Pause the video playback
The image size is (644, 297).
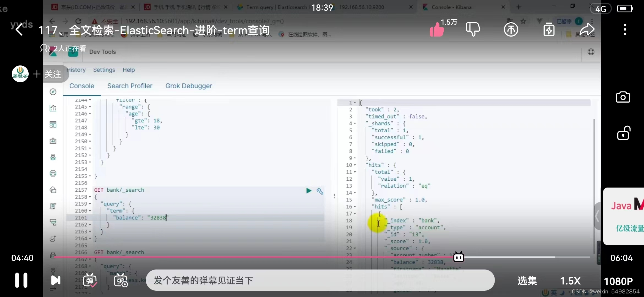(21, 280)
